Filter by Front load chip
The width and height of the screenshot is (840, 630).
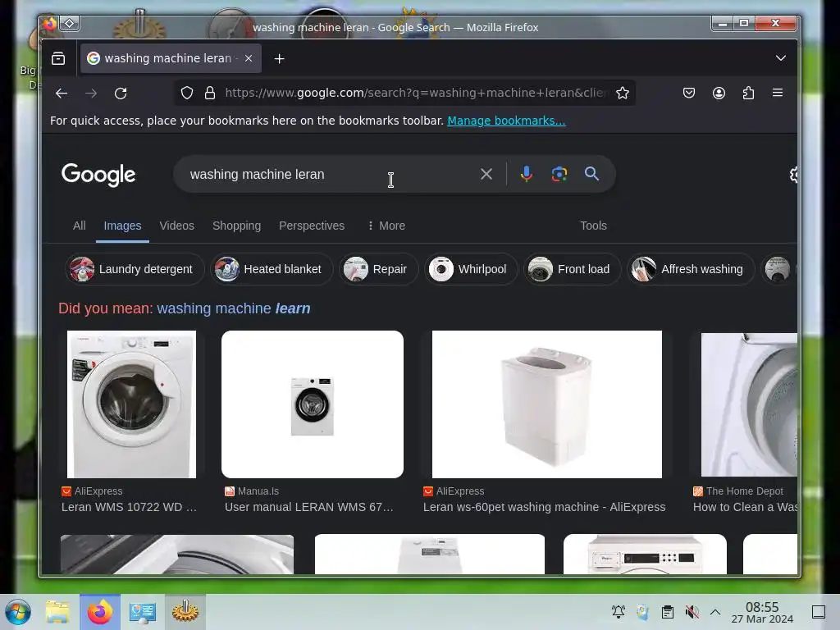click(572, 269)
